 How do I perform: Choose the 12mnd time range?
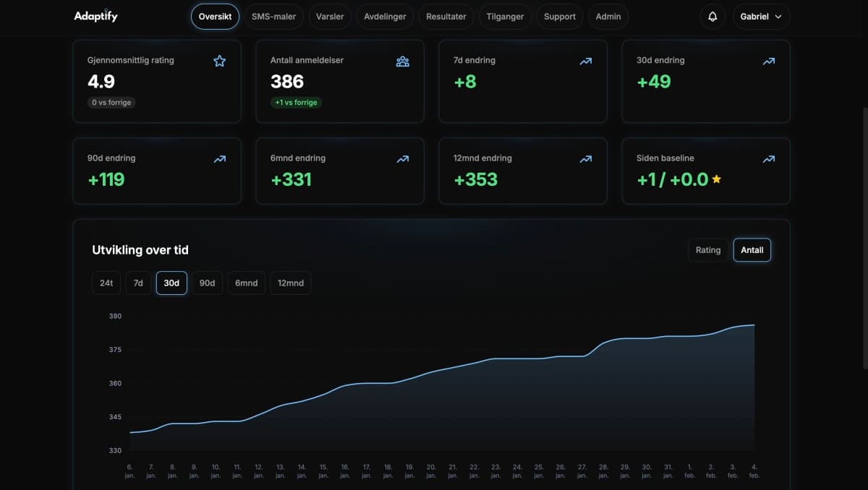(x=290, y=283)
